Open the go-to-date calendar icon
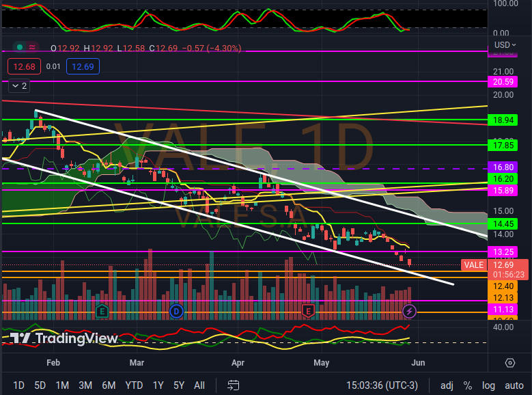This screenshot has width=532, height=395. tap(234, 385)
